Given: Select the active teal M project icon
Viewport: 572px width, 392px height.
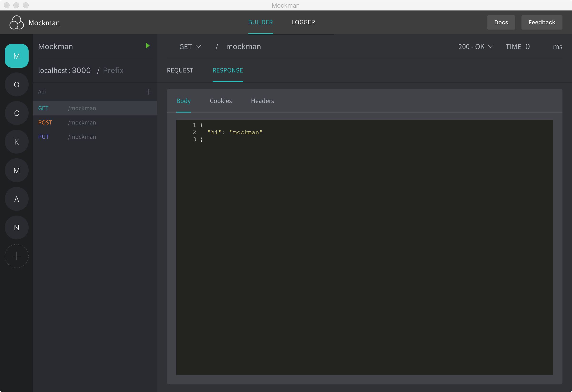Looking at the screenshot, I should pos(16,56).
